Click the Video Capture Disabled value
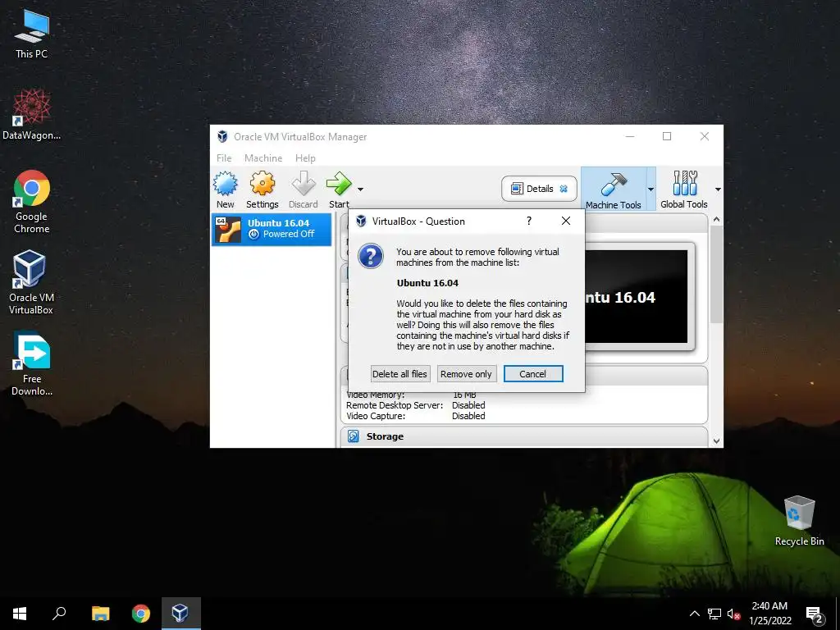840x630 pixels. coord(468,416)
